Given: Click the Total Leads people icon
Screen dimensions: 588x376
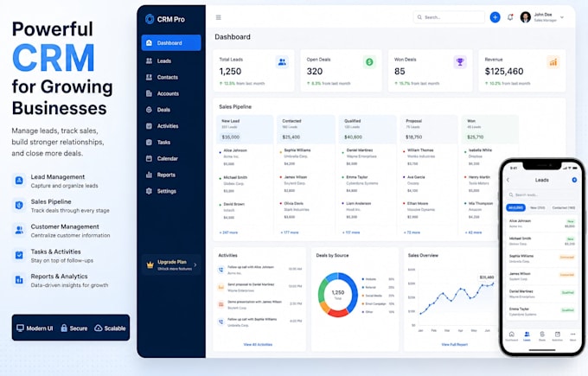Looking at the screenshot, I should point(282,62).
